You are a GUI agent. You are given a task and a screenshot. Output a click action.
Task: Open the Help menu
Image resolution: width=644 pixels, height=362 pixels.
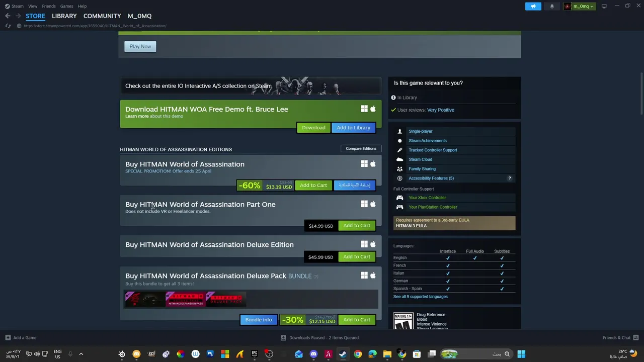82,6
